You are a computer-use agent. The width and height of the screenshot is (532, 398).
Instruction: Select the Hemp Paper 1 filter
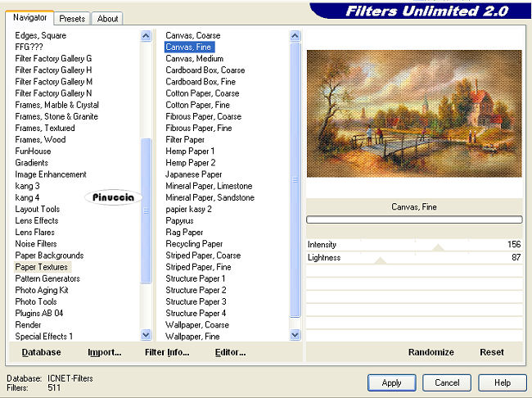tap(190, 152)
